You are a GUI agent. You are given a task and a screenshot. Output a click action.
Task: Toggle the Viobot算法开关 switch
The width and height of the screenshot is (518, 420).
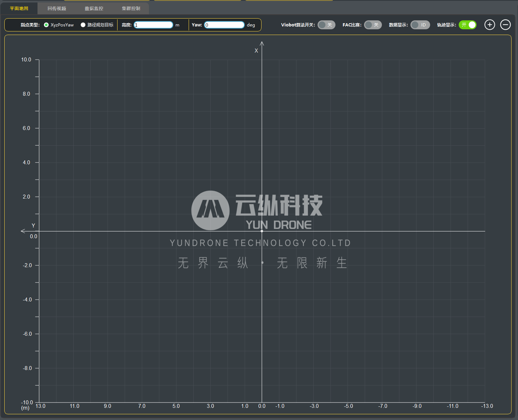(x=327, y=25)
